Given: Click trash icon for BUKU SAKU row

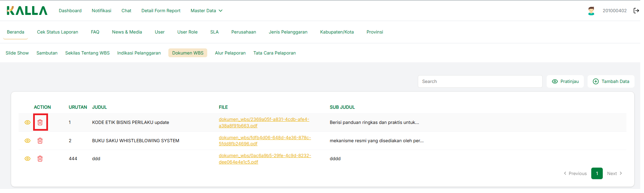Looking at the screenshot, I should [40, 141].
